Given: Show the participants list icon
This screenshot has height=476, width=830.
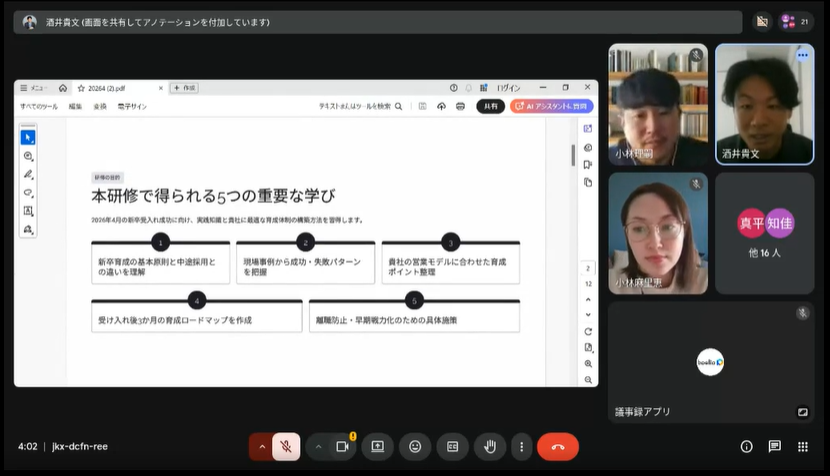Looking at the screenshot, I should pyautogui.click(x=796, y=22).
